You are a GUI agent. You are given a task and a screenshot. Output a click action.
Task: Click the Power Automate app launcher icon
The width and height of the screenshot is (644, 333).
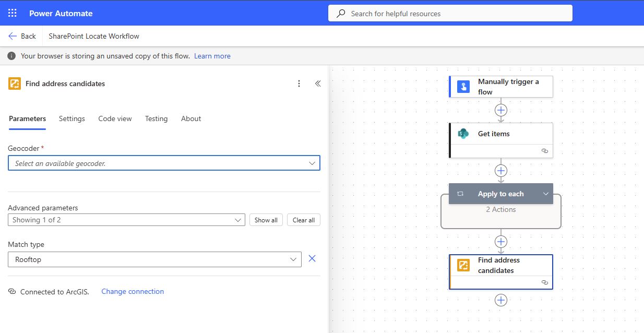[x=11, y=12]
